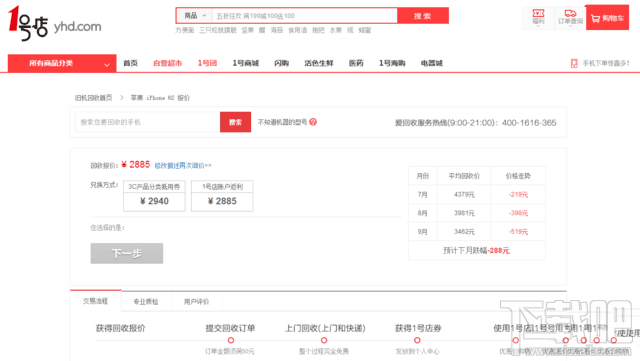Switch to the 专业质检 tab
This screenshot has width=640, height=361.
click(146, 302)
